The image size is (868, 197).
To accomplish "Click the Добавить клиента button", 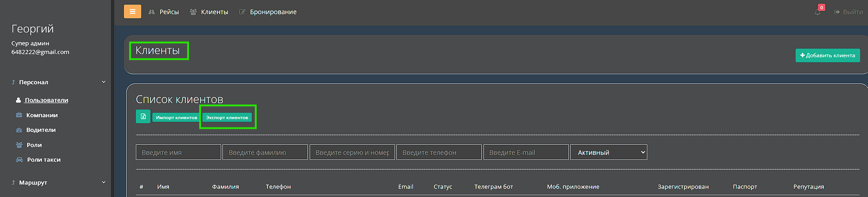I will (x=827, y=55).
